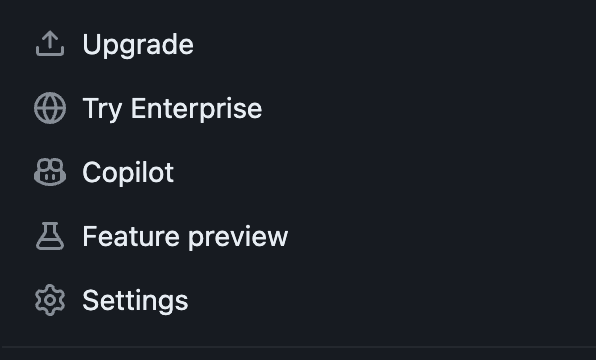Click the gear icon next to Settings

point(50,300)
